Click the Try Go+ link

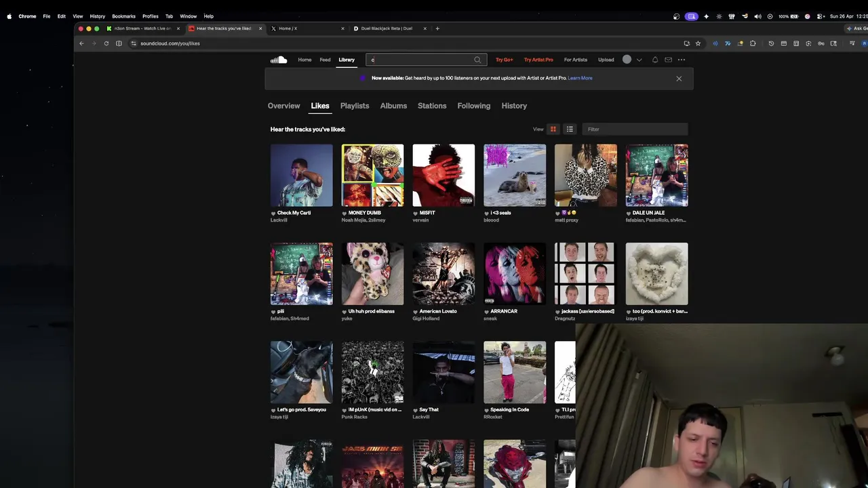click(504, 60)
